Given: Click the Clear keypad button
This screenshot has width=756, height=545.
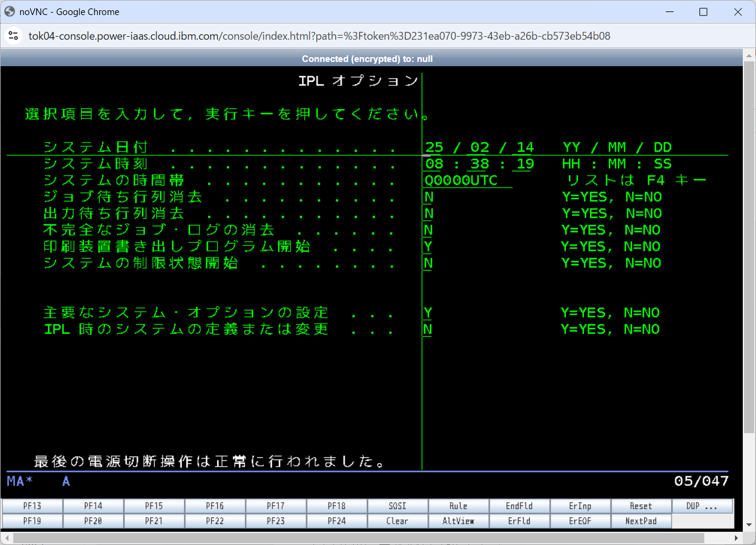Looking at the screenshot, I should point(398,521).
